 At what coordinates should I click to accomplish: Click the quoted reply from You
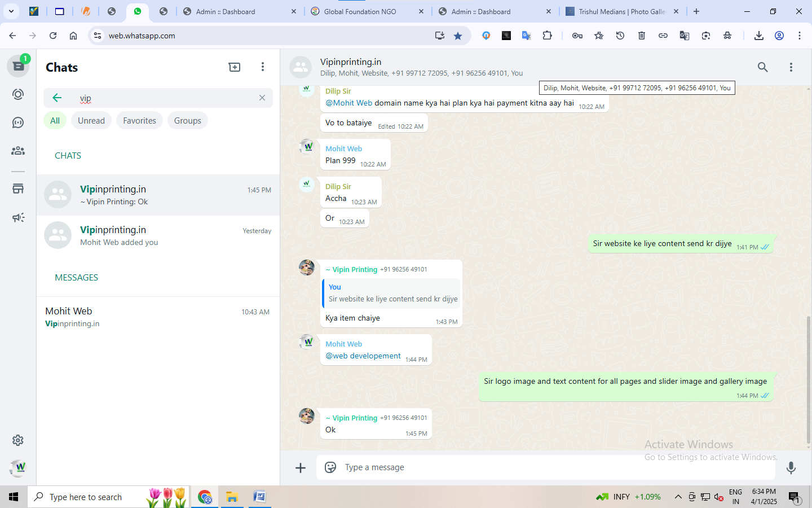(x=392, y=293)
